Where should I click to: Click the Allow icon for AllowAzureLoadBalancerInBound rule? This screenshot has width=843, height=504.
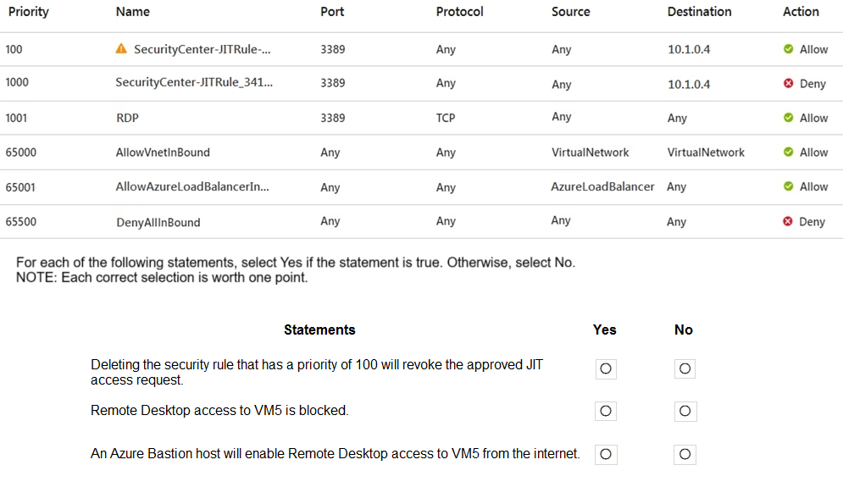coord(789,186)
